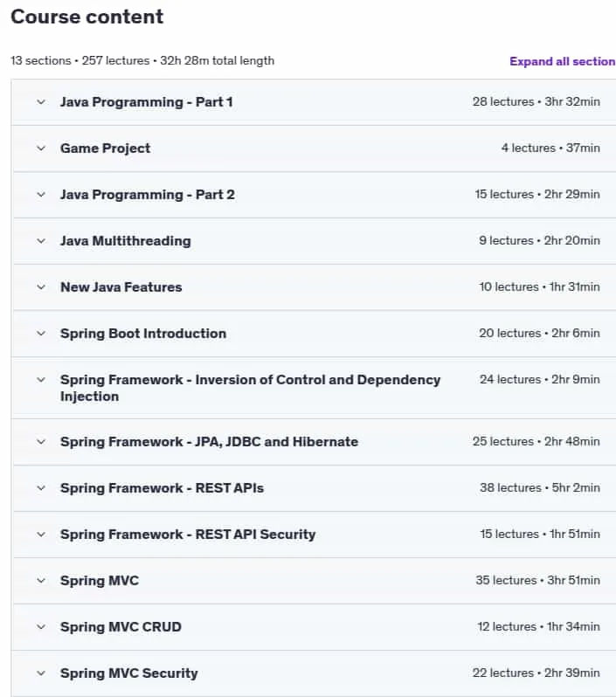This screenshot has height=697, width=616.
Task: Expand the Spring Boot Introduction chevron
Action: pos(41,334)
